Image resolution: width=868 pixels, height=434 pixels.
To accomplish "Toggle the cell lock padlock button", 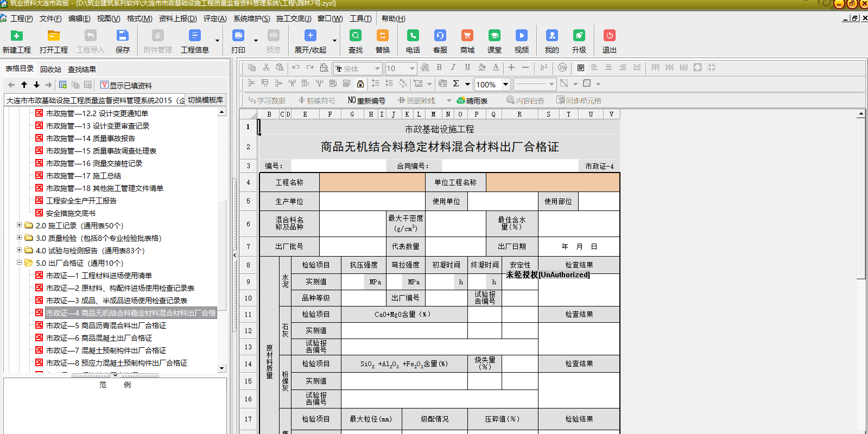I will pyautogui.click(x=360, y=84).
